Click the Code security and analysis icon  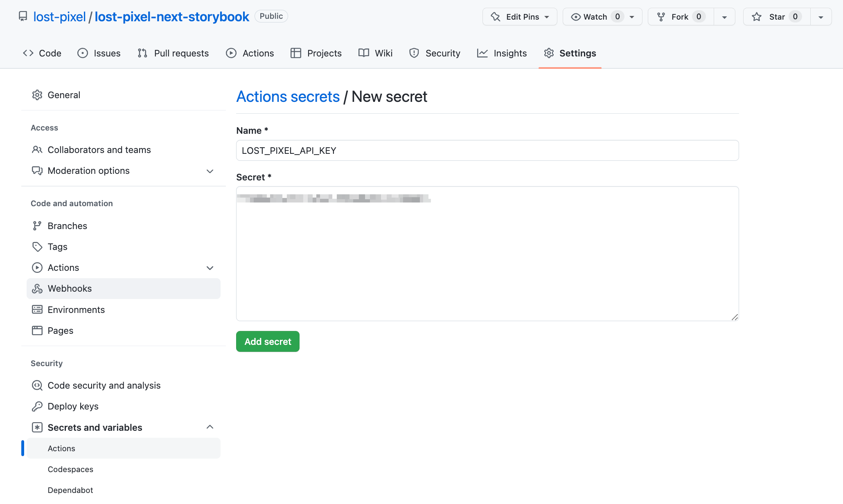pyautogui.click(x=37, y=385)
